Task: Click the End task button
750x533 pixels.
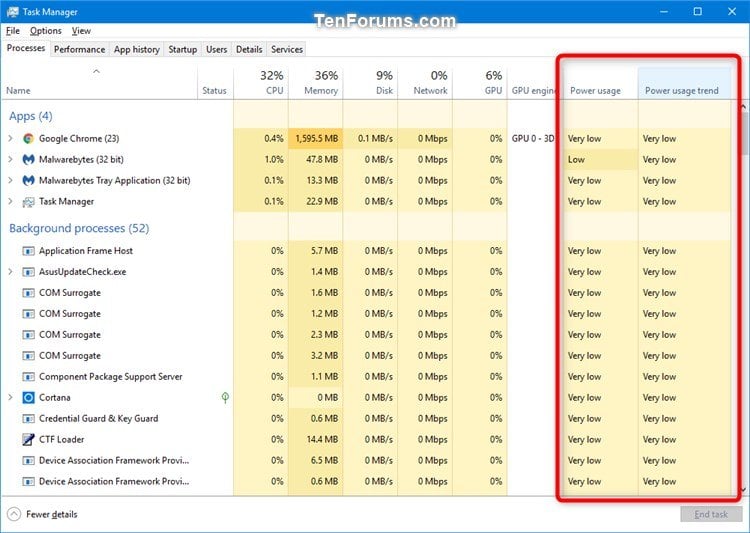Action: click(710, 514)
